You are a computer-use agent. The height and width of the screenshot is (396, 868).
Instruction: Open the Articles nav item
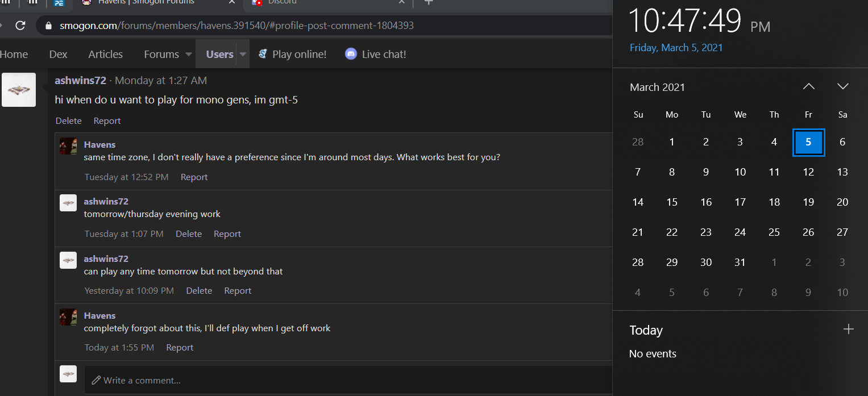point(105,54)
